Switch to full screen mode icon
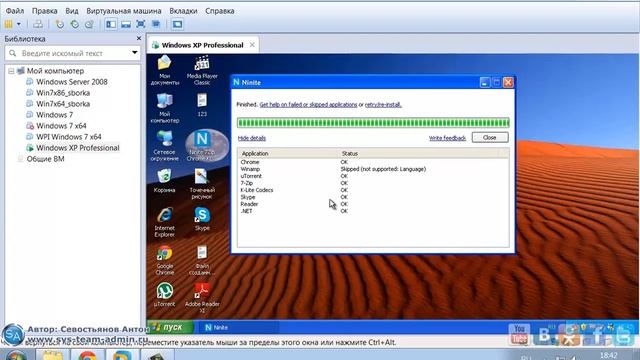The height and width of the screenshot is (360, 640). tap(141, 24)
